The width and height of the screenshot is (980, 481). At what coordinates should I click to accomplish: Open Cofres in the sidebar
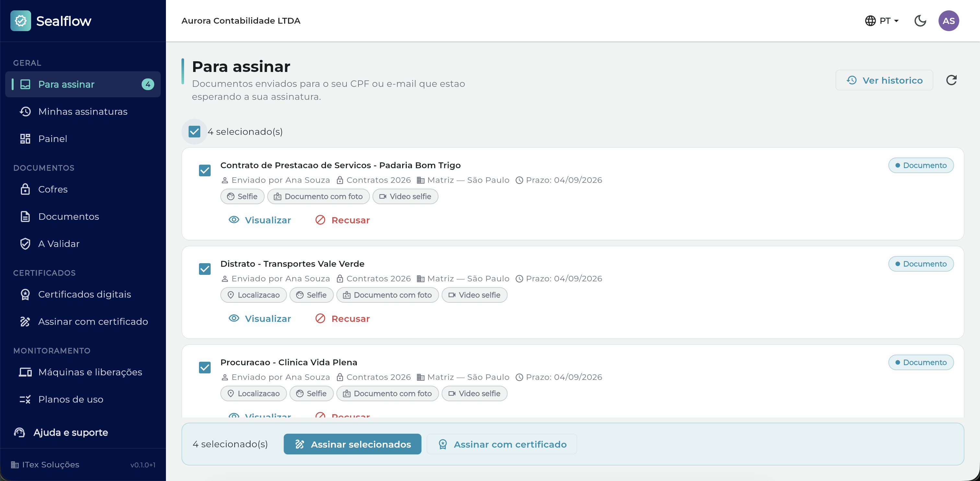[x=83, y=189]
